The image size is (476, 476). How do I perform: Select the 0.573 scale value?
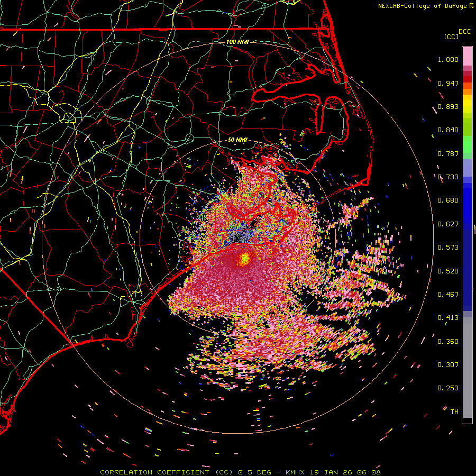tap(448, 248)
